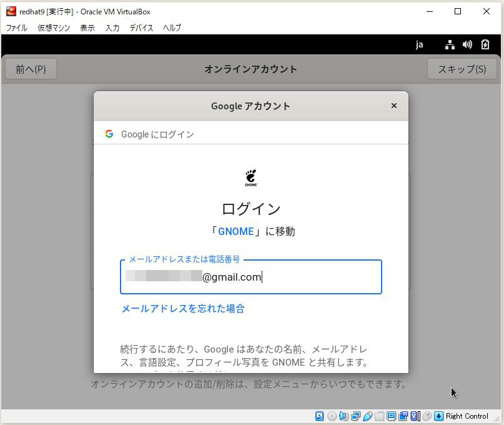Screen dimensions: 504x425
Task: Open the 仮想マシン menu
Action: coord(54,28)
